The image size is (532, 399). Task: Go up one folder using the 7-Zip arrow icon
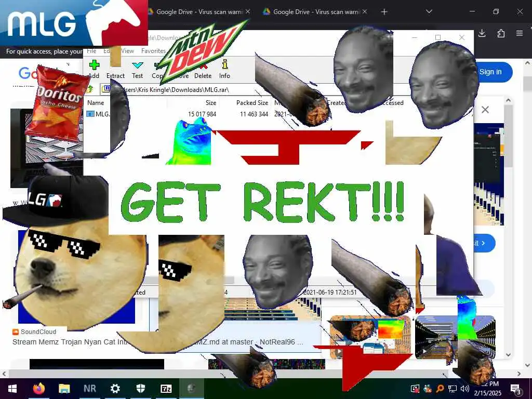(91, 89)
